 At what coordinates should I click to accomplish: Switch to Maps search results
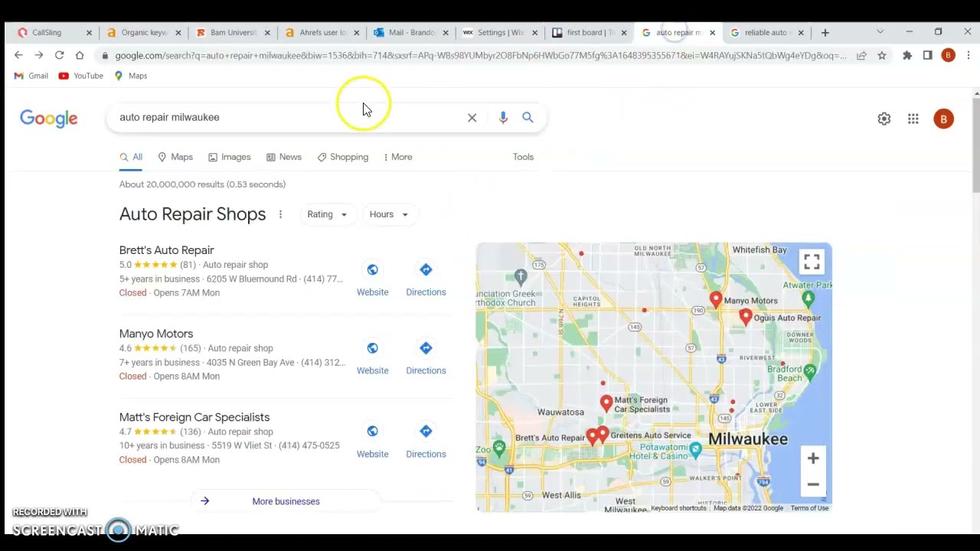[175, 157]
